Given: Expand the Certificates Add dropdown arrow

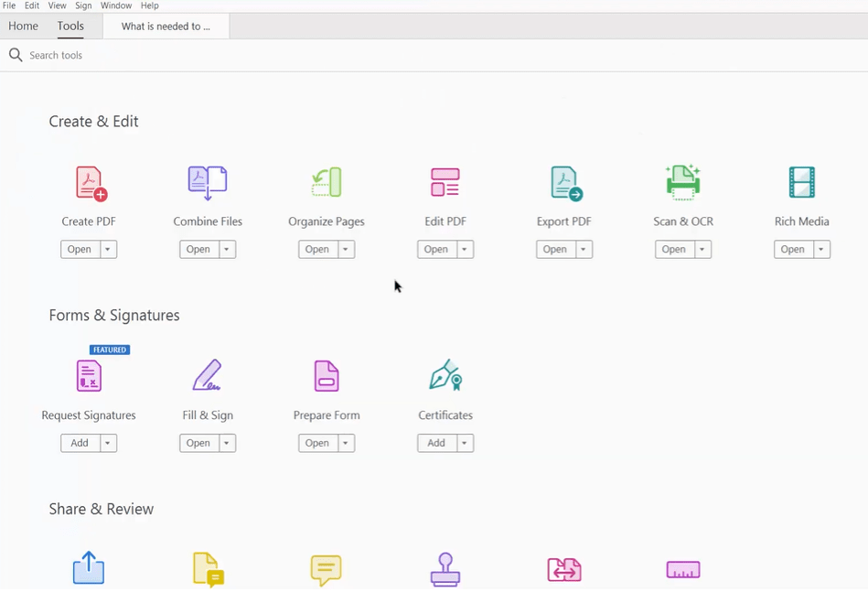Looking at the screenshot, I should pyautogui.click(x=465, y=444).
